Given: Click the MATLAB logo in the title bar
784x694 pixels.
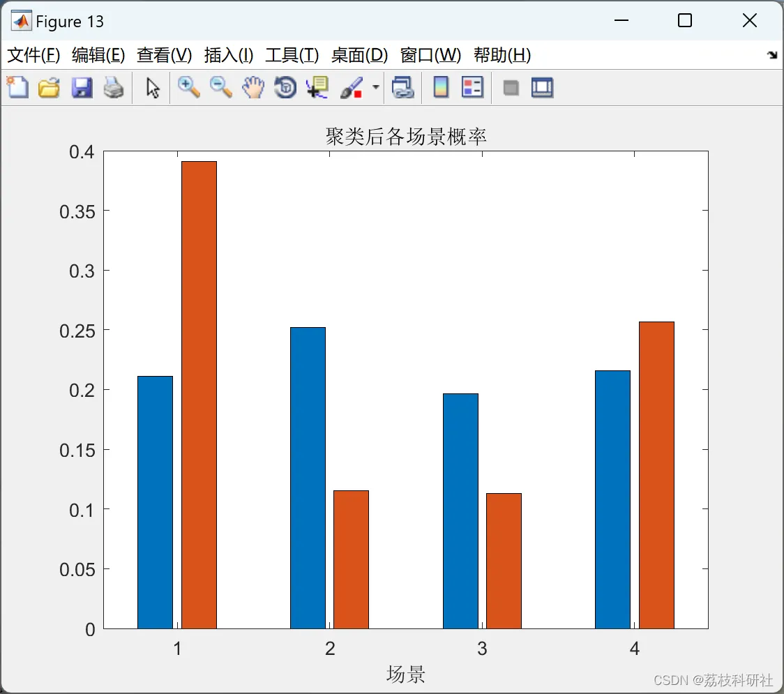Looking at the screenshot, I should coord(22,21).
